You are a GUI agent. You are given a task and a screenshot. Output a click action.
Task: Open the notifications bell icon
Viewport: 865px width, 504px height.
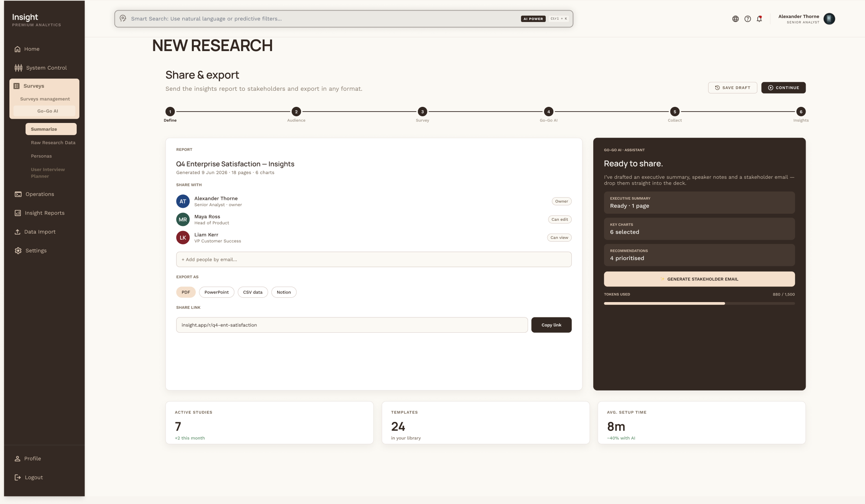point(759,18)
